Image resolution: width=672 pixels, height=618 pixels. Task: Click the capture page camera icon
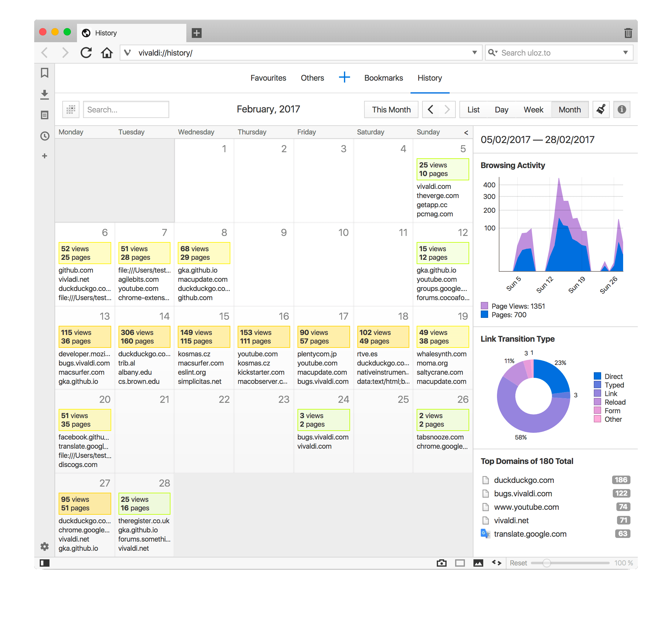(441, 563)
